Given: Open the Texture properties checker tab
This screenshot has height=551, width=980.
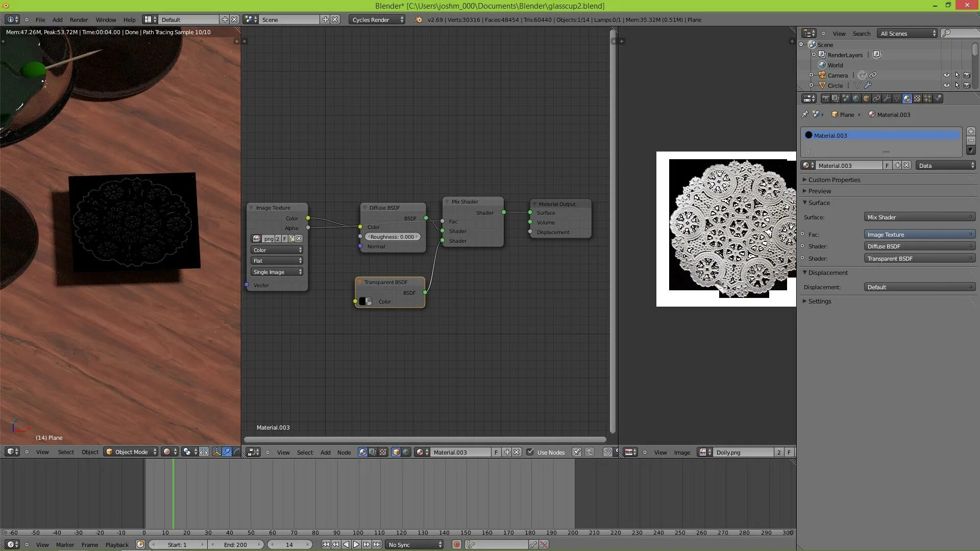Looking at the screenshot, I should pos(917,98).
